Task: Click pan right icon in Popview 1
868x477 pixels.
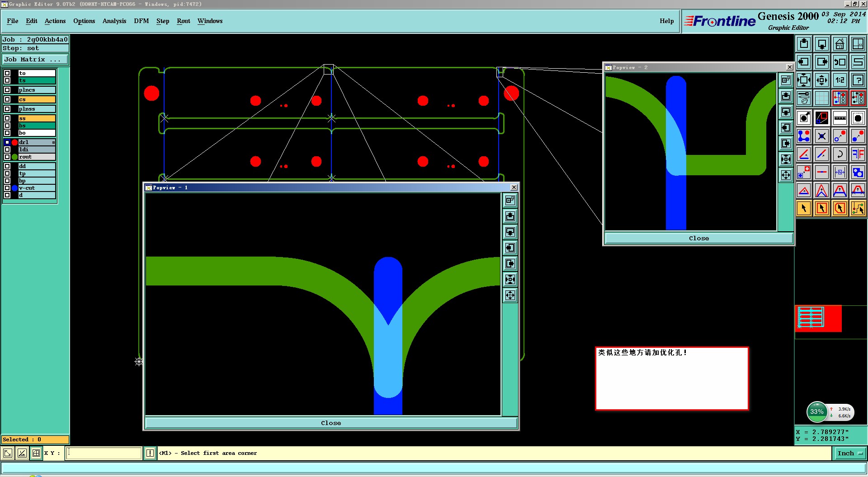Action: [510, 263]
